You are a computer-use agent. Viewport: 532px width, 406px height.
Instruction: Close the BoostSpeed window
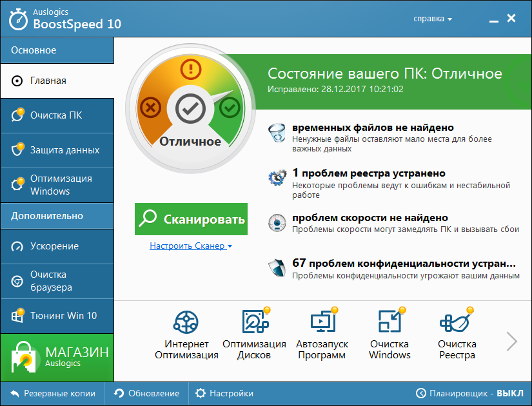click(x=511, y=18)
